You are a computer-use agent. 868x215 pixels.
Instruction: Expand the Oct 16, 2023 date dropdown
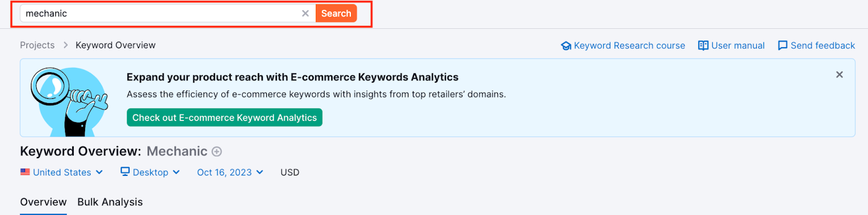point(230,172)
